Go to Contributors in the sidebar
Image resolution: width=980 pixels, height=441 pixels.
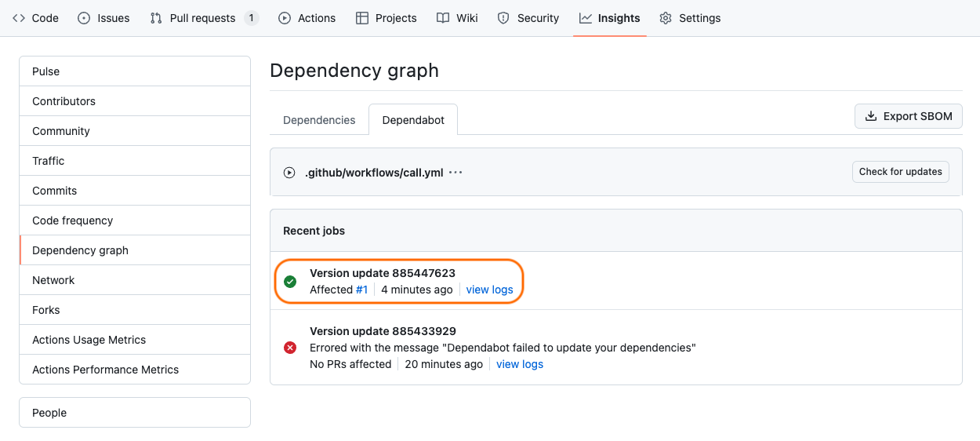pos(64,101)
